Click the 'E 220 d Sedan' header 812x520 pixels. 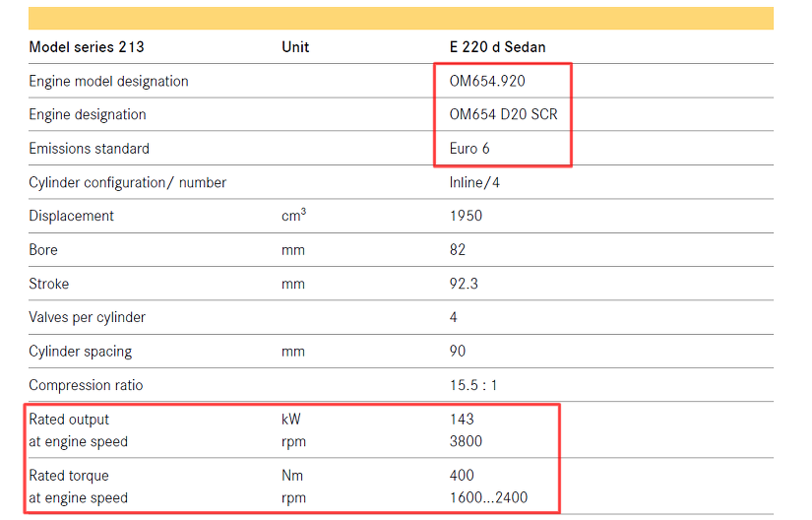coord(497,47)
